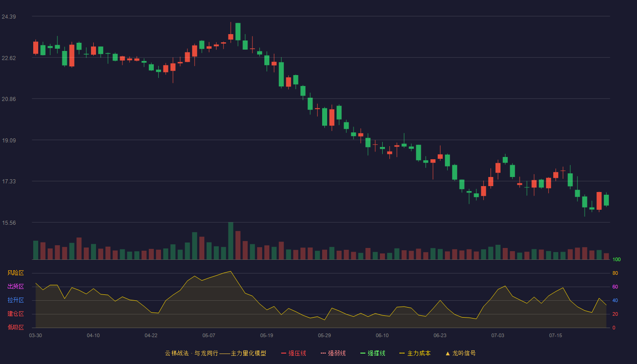Click the 05-07 date label
Image resolution: width=637 pixels, height=364 pixels.
[209, 335]
